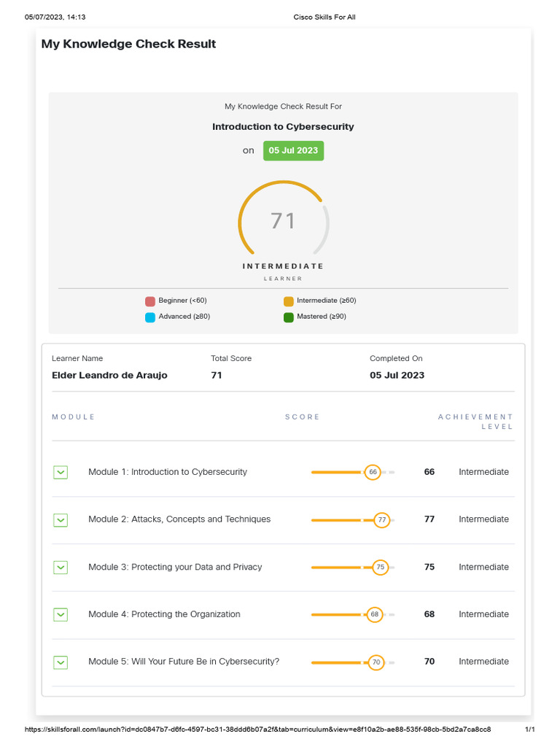
Task: Open Module 4 Protecting the Organization chevron
Action: click(61, 615)
